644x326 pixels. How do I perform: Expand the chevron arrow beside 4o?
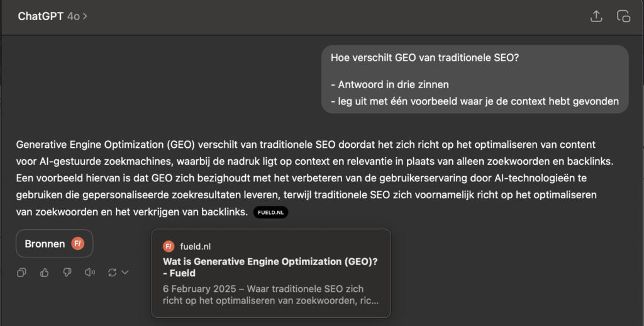[x=85, y=16]
